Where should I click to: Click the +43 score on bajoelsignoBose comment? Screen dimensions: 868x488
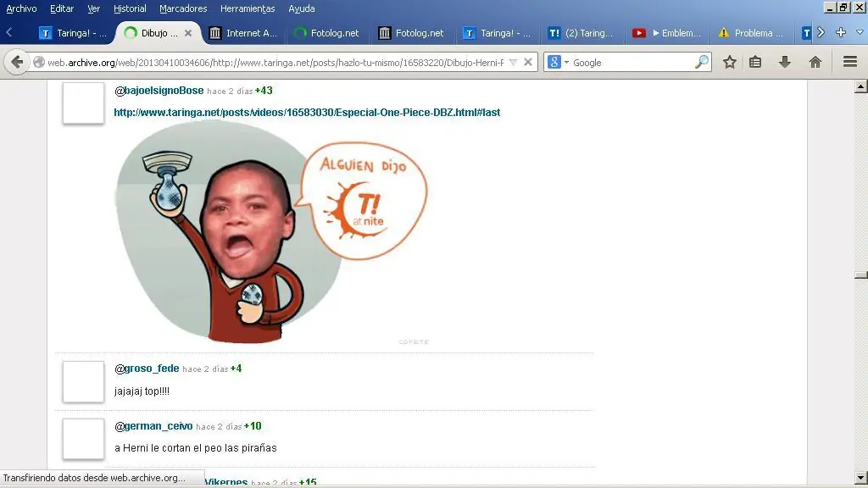(x=264, y=91)
